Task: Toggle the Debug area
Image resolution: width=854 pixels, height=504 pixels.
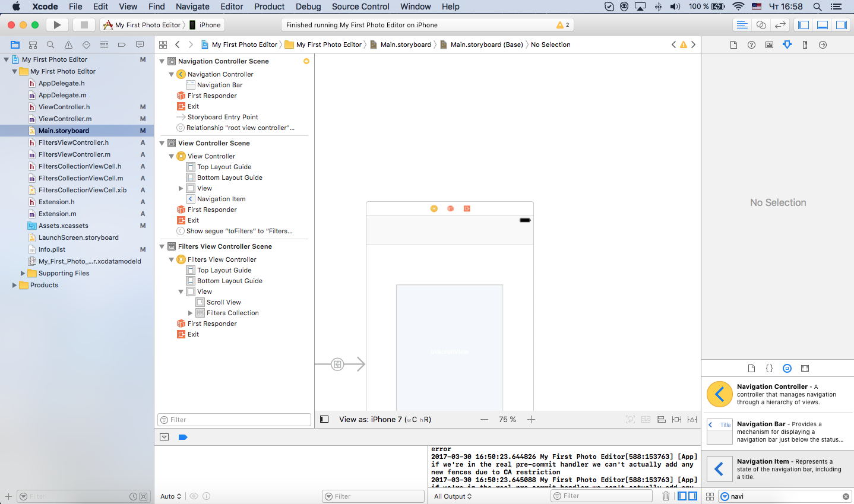Action: pos(823,25)
